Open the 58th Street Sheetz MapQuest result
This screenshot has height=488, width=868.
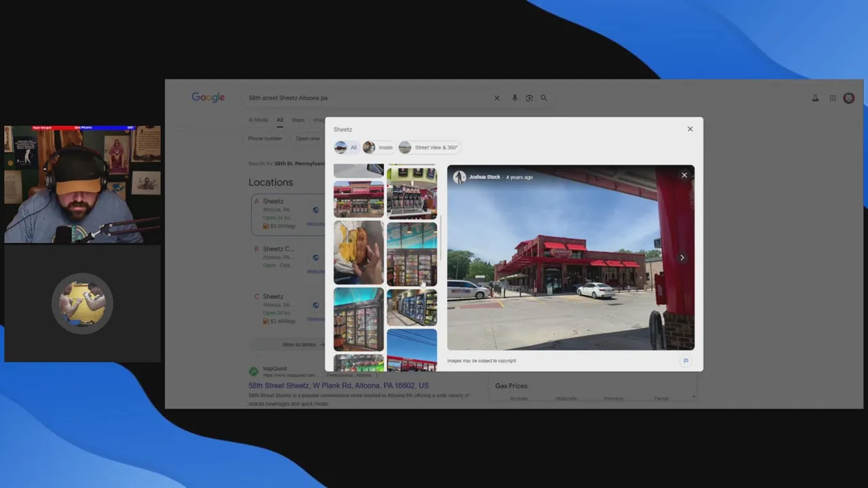338,386
